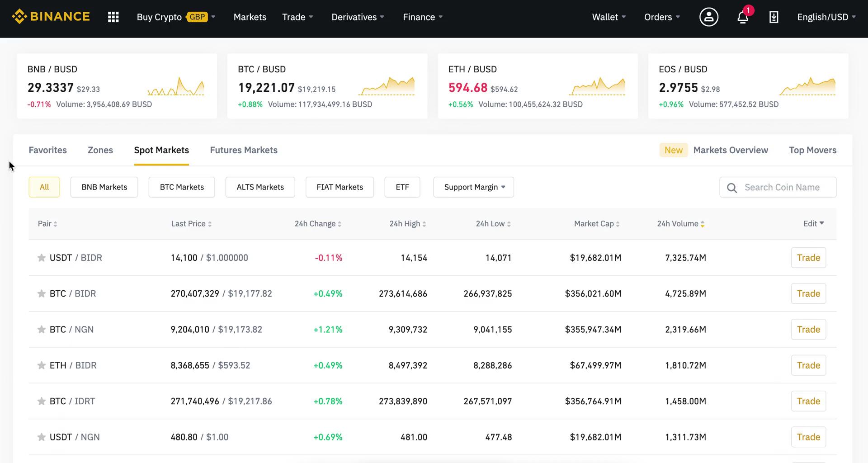Filter by FIAT Markets
The height and width of the screenshot is (463, 868).
click(x=340, y=187)
